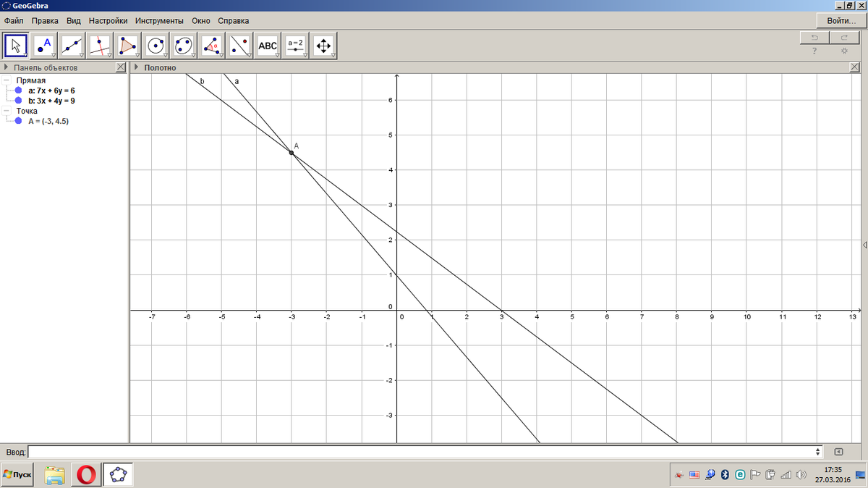
Task: Toggle visibility of line b
Action: 18,101
